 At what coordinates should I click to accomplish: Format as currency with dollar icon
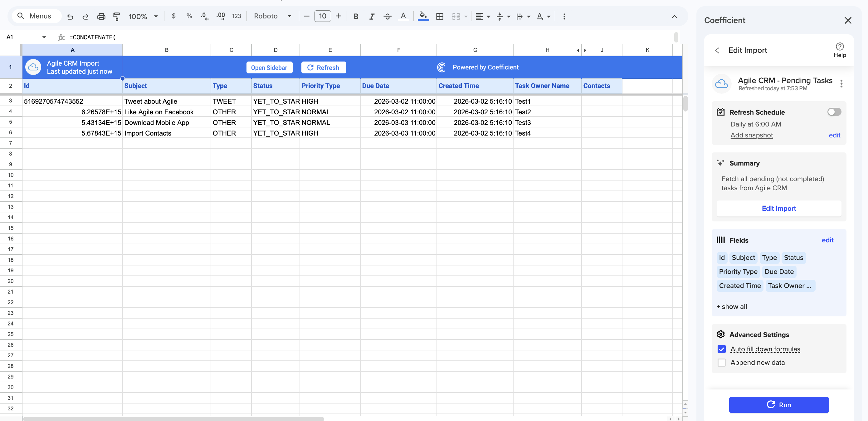click(173, 16)
